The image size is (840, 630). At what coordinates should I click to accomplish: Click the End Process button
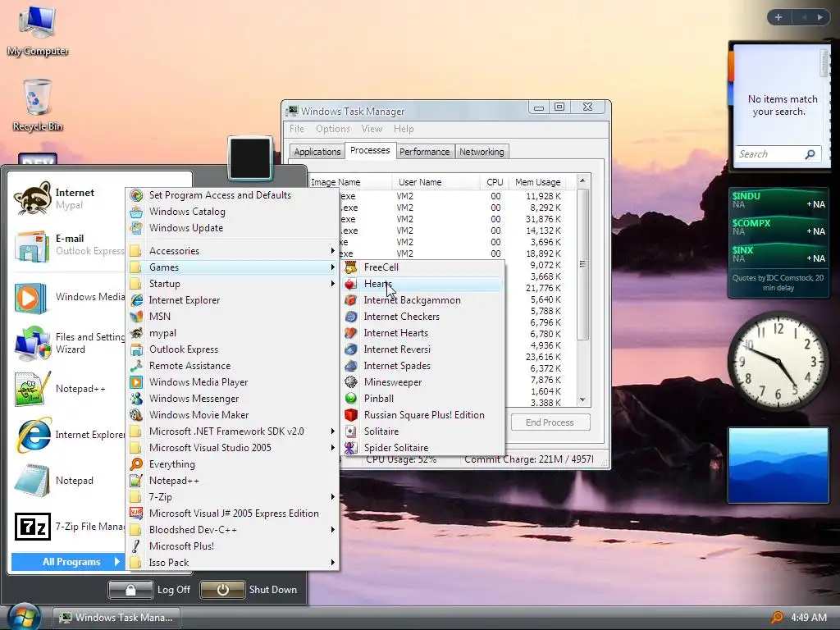pyautogui.click(x=550, y=422)
